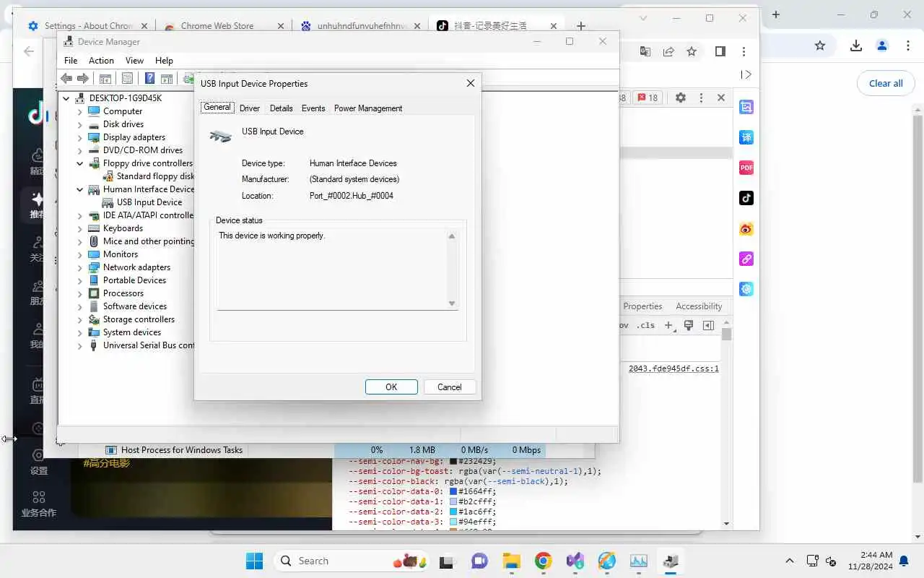Click the Forward arrow in Device Manager toolbar

(x=83, y=78)
